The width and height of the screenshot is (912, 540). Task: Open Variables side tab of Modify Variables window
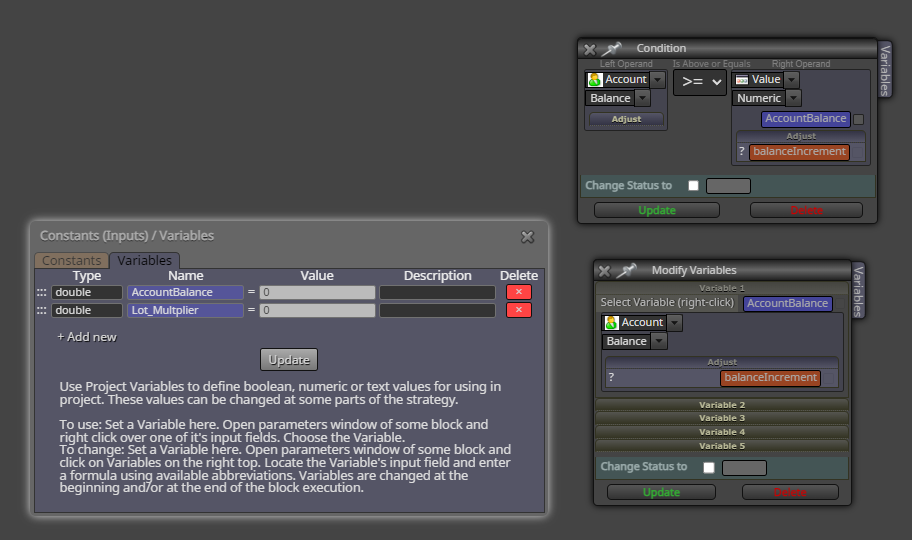click(858, 291)
